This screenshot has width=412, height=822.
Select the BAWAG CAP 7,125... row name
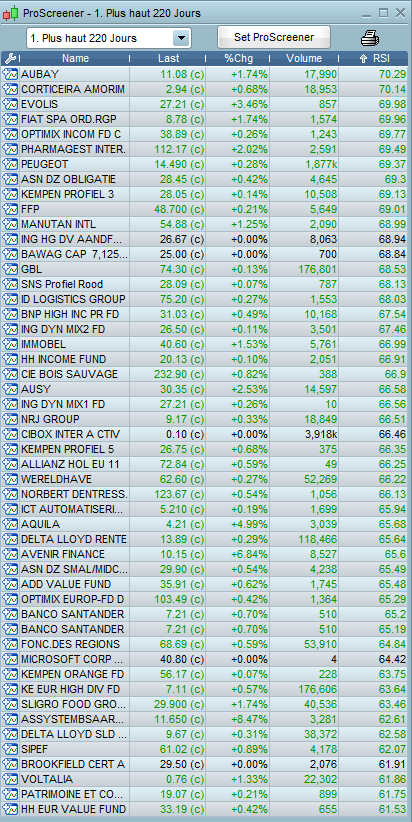pyautogui.click(x=74, y=254)
